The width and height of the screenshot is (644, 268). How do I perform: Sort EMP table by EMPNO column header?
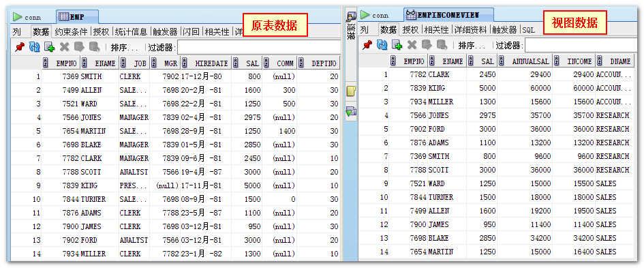pyautogui.click(x=61, y=63)
